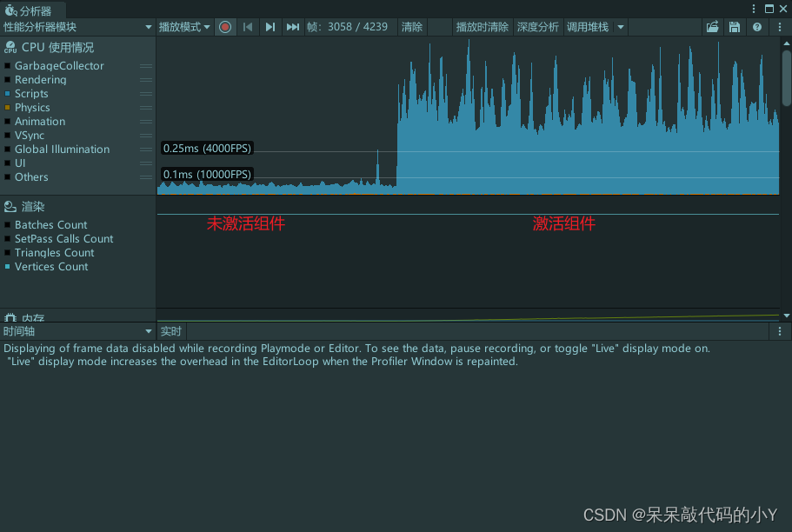Toggle Physics series color box
The image size is (792, 532).
(x=7, y=108)
